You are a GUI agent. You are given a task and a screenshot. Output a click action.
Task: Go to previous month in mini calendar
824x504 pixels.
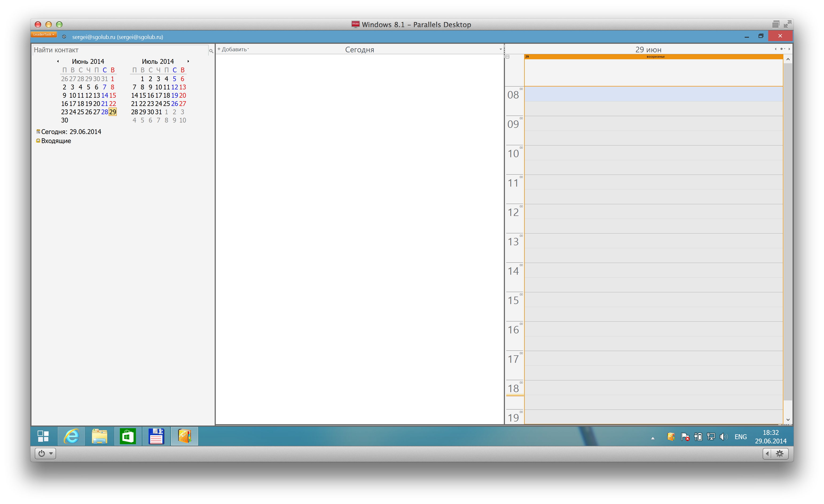tap(58, 61)
